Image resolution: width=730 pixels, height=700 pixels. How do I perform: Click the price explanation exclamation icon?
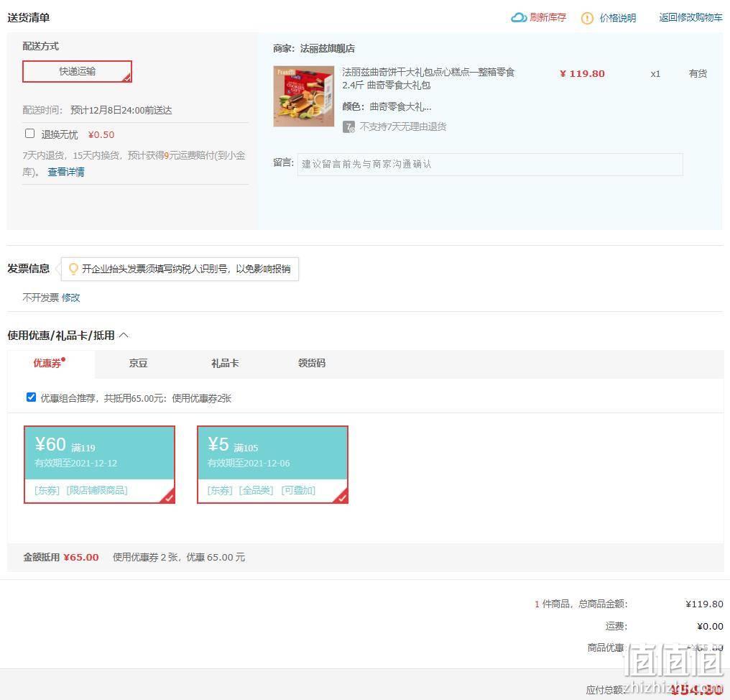(587, 18)
